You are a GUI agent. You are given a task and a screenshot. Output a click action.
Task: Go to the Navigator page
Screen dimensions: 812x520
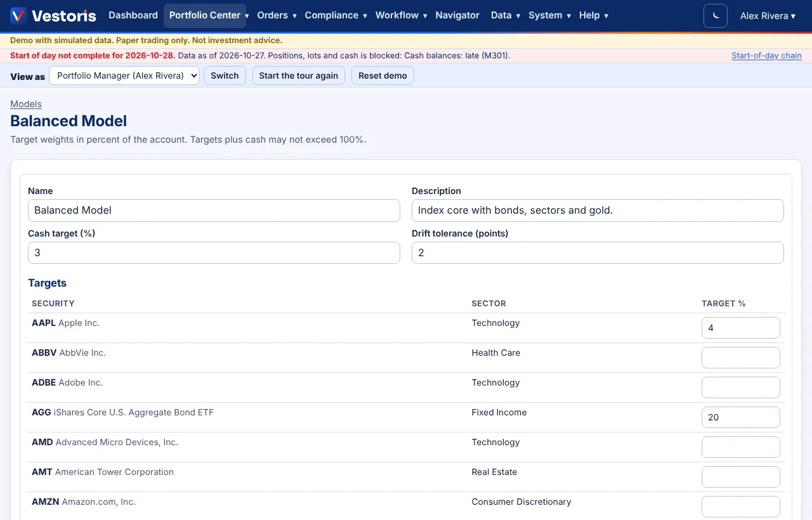pos(457,15)
